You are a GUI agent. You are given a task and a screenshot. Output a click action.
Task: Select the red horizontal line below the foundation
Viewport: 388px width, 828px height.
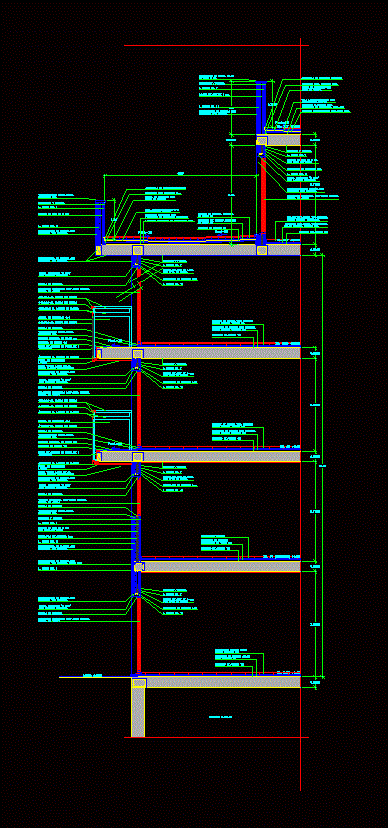pyautogui.click(x=216, y=737)
